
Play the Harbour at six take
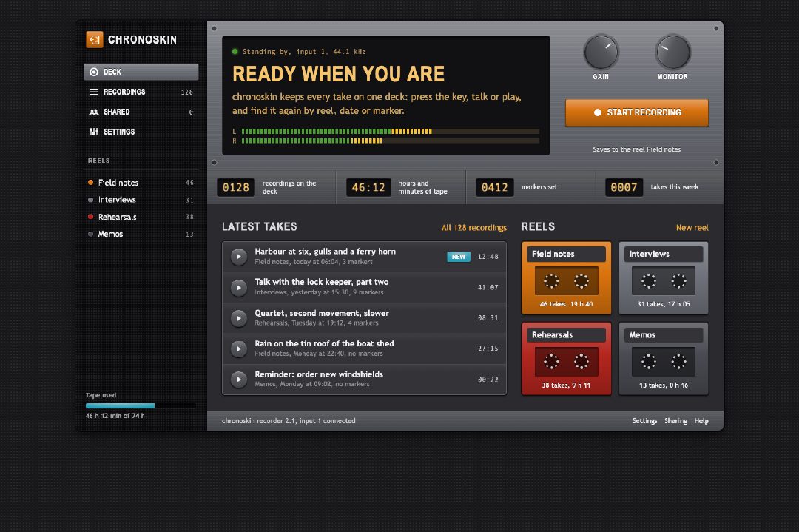238,257
